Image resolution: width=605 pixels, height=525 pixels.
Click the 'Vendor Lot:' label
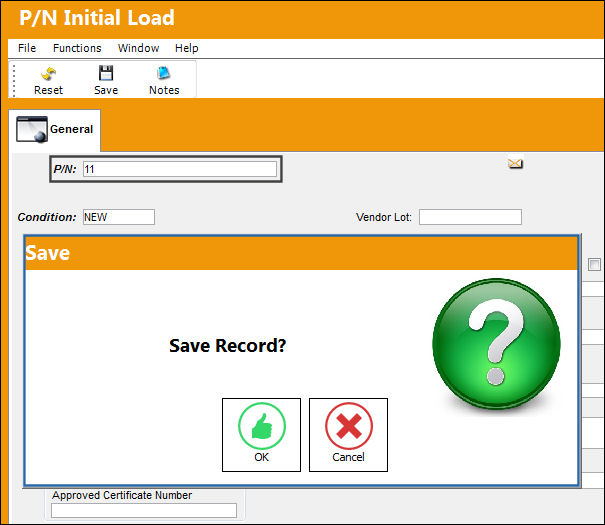point(384,217)
